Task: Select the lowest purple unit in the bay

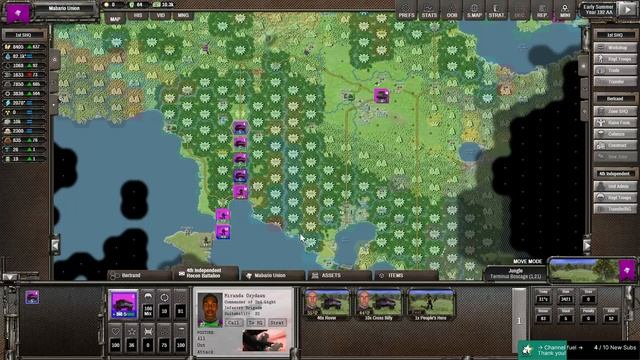Action: pyautogui.click(x=223, y=232)
